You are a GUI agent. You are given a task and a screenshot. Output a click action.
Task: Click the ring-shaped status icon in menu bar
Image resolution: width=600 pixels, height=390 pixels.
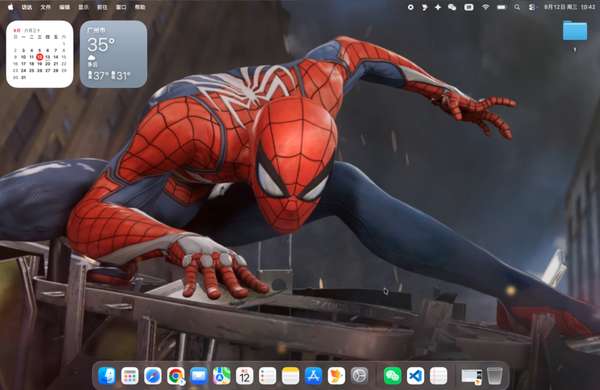coord(411,7)
